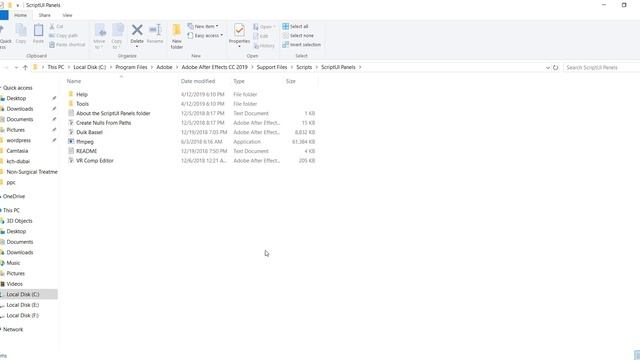Select About the ScriptUI Panels folder file
Image resolution: width=640 pixels, height=360 pixels.
coord(113,113)
